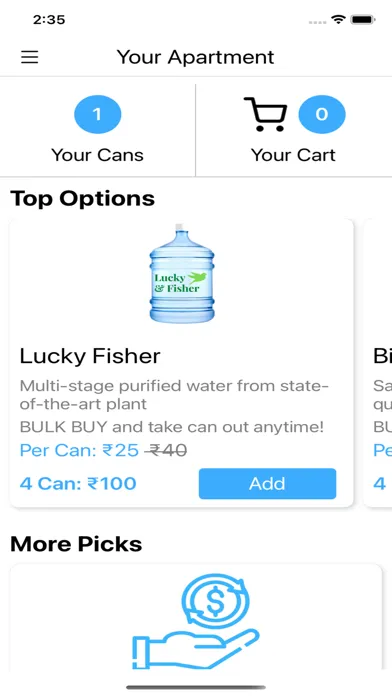Open the hamburger menu icon
The width and height of the screenshot is (392, 696).
(29, 57)
